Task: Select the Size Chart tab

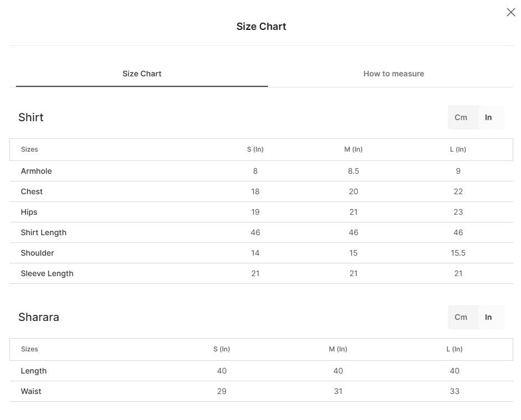Action: coord(142,74)
